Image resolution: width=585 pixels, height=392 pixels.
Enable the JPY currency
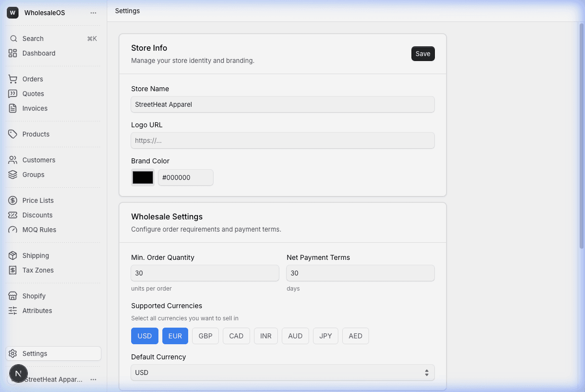click(325, 336)
